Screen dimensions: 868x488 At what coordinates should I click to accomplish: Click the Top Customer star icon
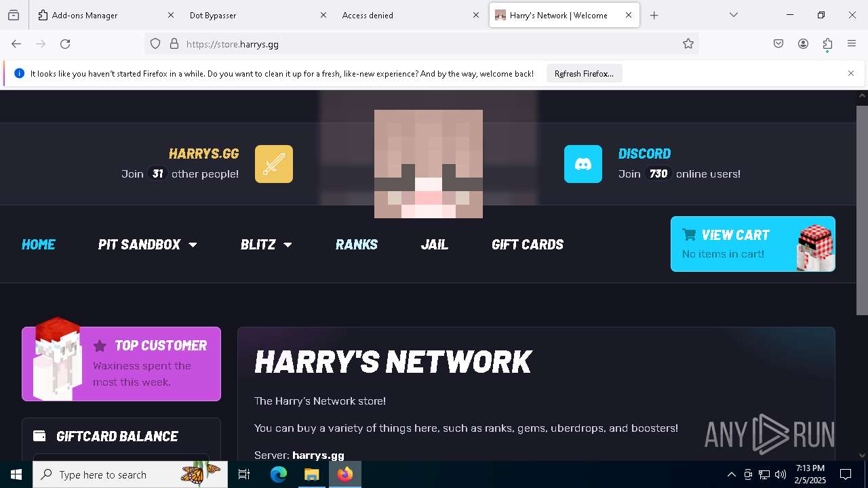tap(100, 346)
